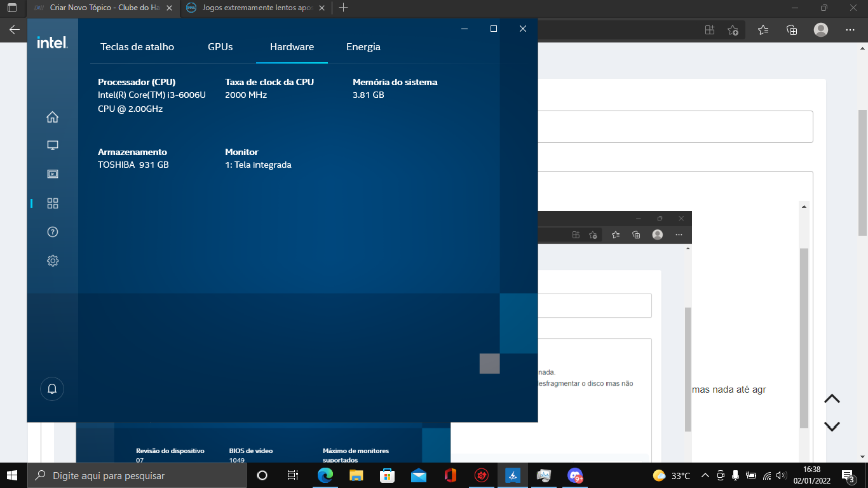Open Edge Collections
The image size is (868, 488).
tap(792, 30)
